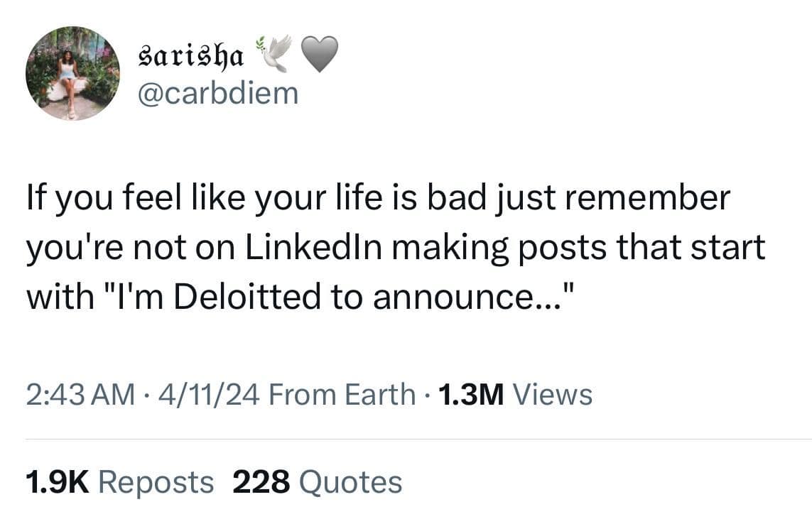The image size is (812, 524).
Task: Open the Quotes list
Action: tap(350, 483)
